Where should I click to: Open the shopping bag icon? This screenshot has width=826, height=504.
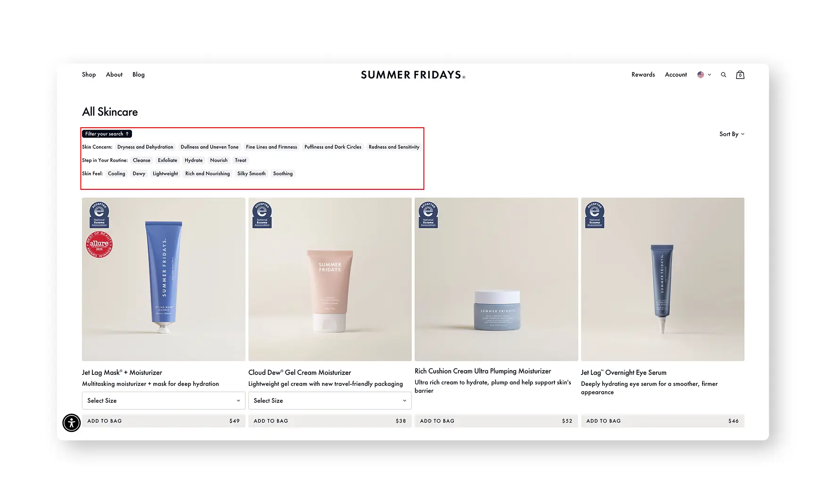740,74
